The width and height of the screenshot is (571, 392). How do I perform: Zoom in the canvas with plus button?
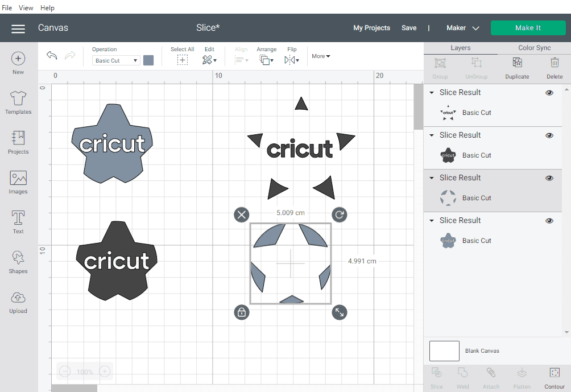click(105, 372)
